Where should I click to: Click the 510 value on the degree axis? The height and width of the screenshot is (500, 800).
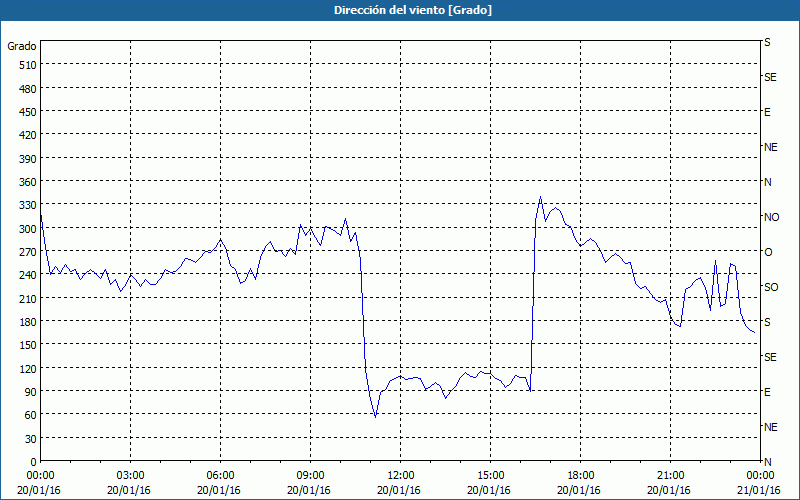[x=27, y=65]
